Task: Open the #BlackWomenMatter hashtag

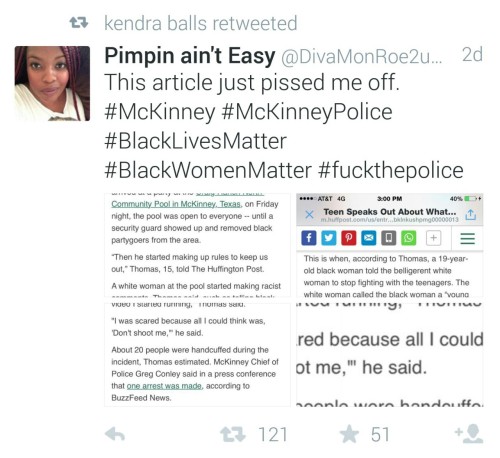Action: pyautogui.click(x=208, y=170)
